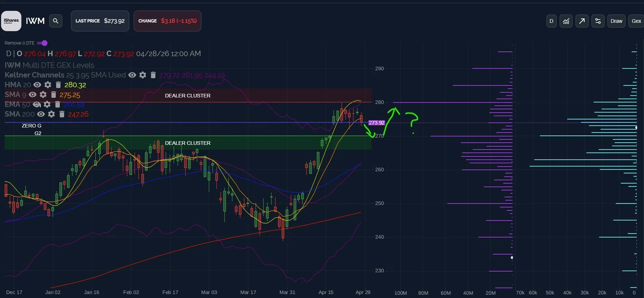The width and height of the screenshot is (644, 298).
Task: Click the iShares logo thumbnail
Action: click(x=11, y=21)
